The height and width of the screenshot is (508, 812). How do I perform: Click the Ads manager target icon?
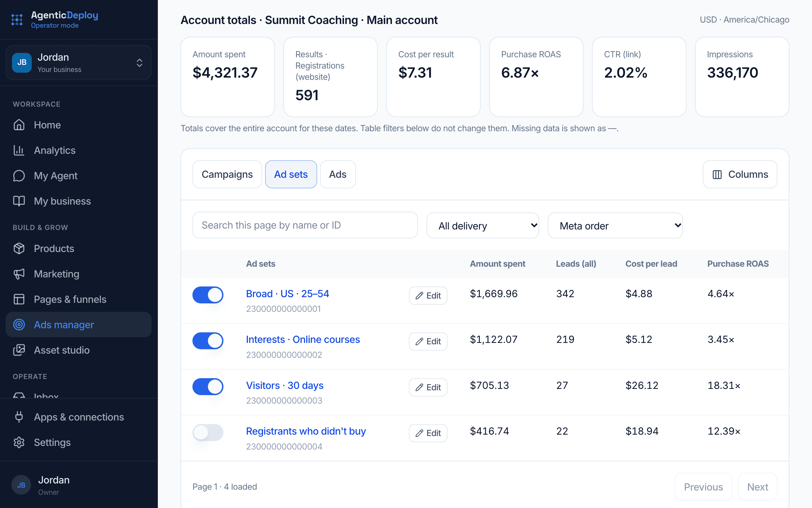click(19, 325)
